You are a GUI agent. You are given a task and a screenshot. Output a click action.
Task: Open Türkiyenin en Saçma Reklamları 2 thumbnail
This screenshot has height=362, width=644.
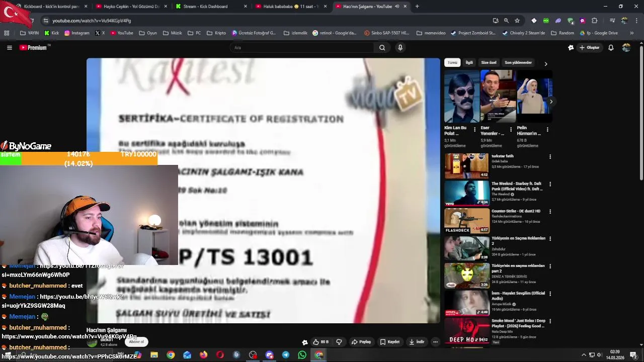click(466, 248)
